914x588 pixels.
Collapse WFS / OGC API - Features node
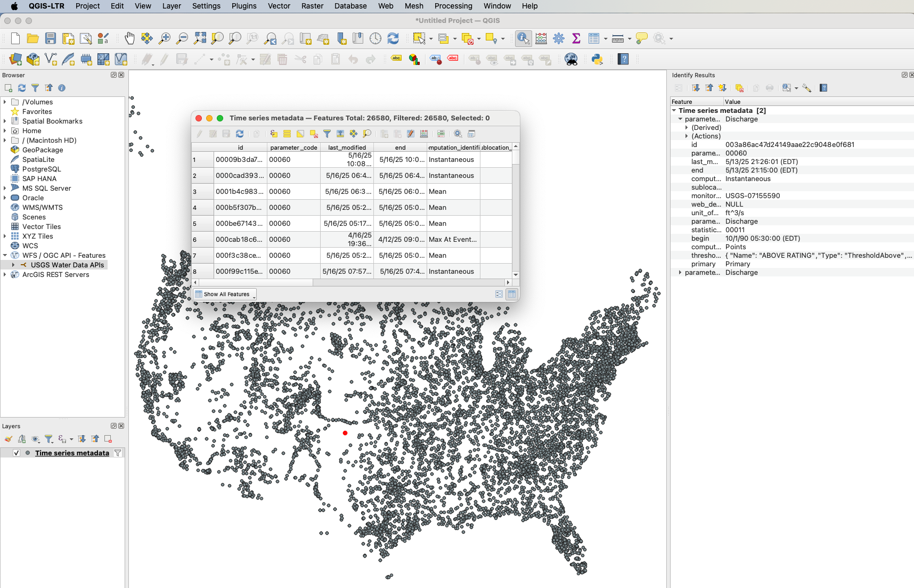[x=5, y=255]
